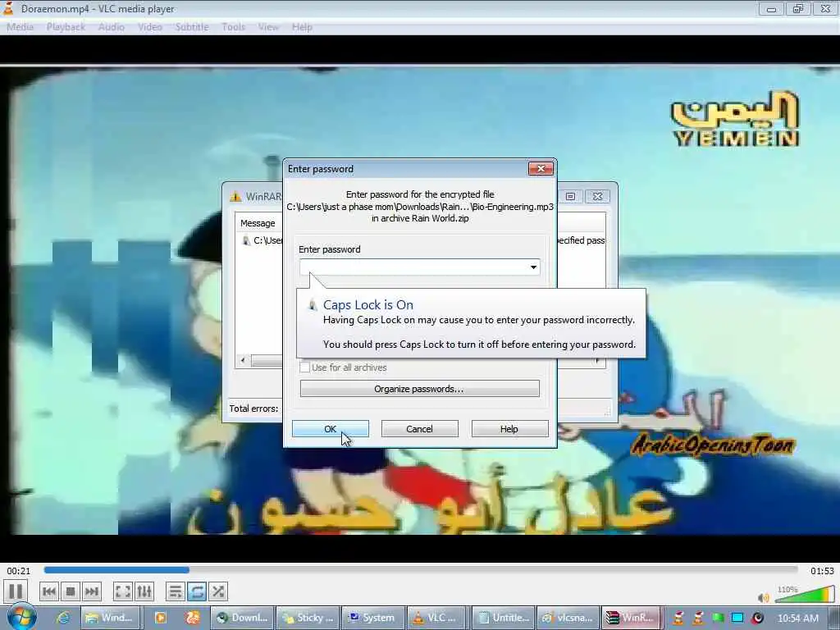840x630 pixels.
Task: Check Use for all archives
Action: pos(305,367)
